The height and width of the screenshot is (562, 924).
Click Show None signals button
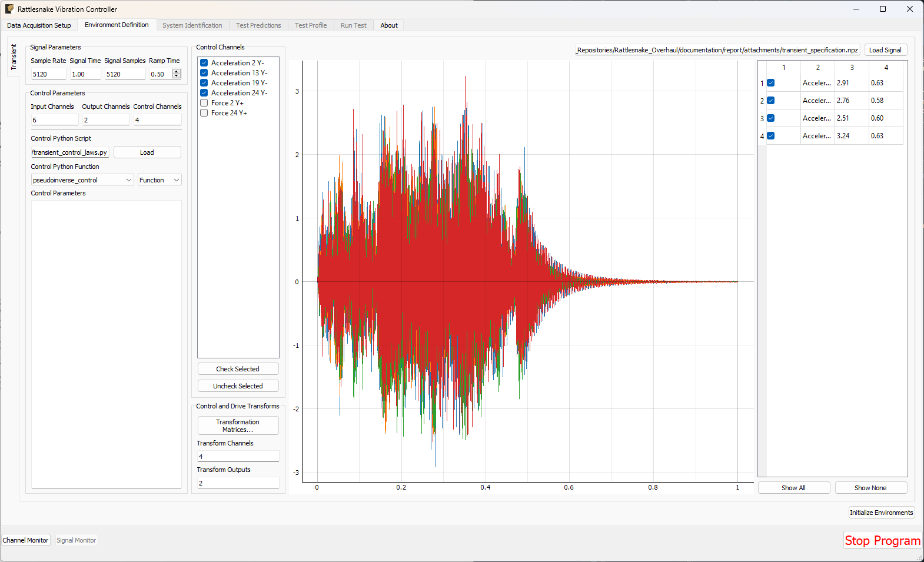coord(870,488)
